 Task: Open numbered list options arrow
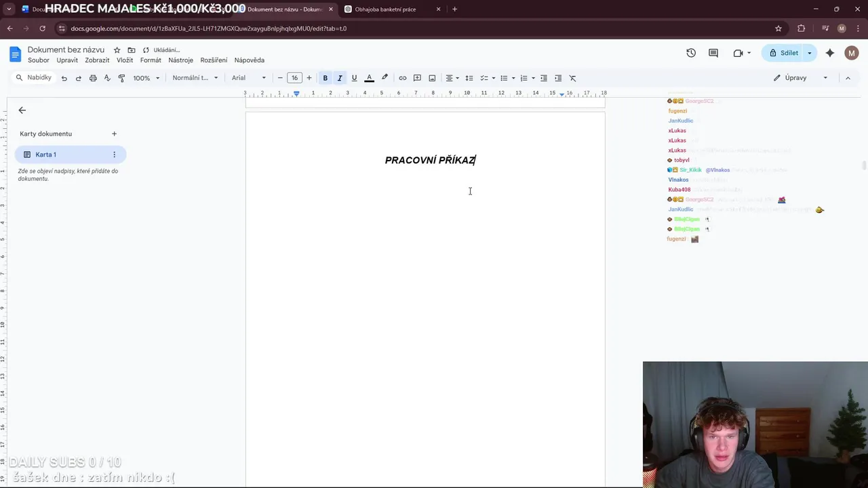coord(533,78)
